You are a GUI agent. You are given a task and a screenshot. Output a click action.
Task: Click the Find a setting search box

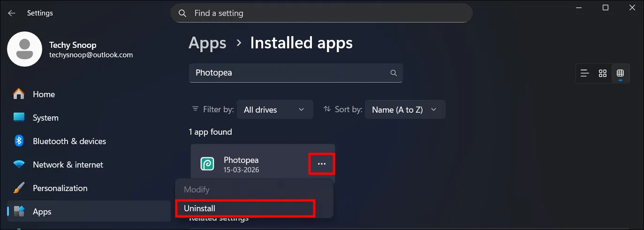point(321,13)
